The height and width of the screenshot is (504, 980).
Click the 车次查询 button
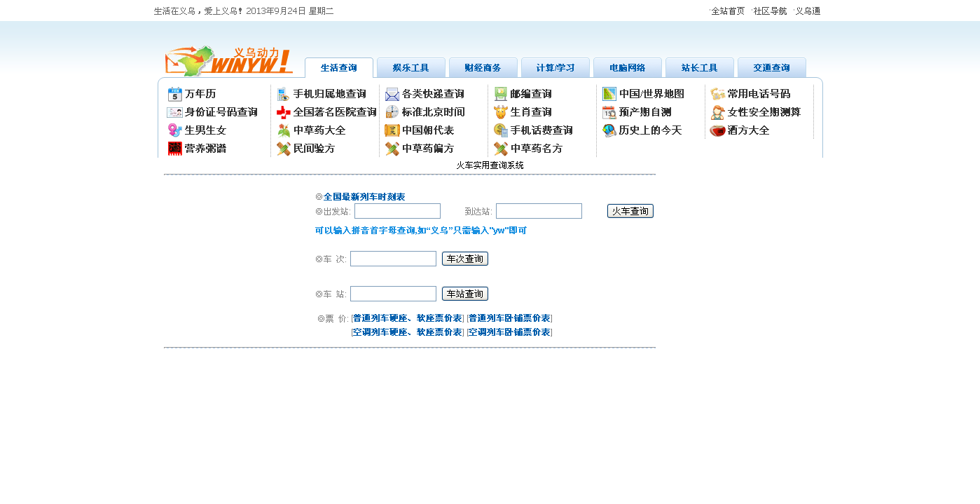coord(463,258)
